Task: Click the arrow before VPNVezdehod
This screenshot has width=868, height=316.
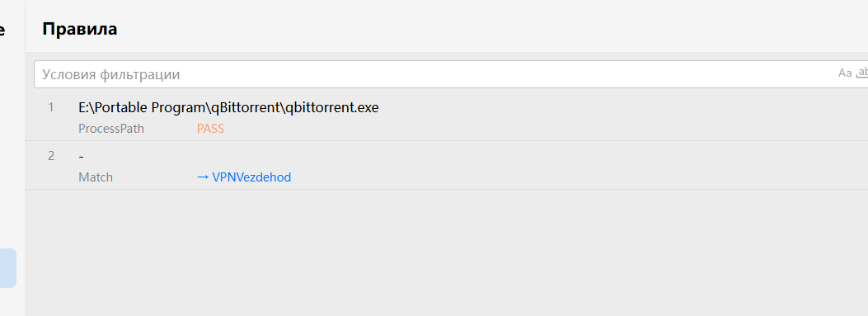Action: tap(203, 177)
